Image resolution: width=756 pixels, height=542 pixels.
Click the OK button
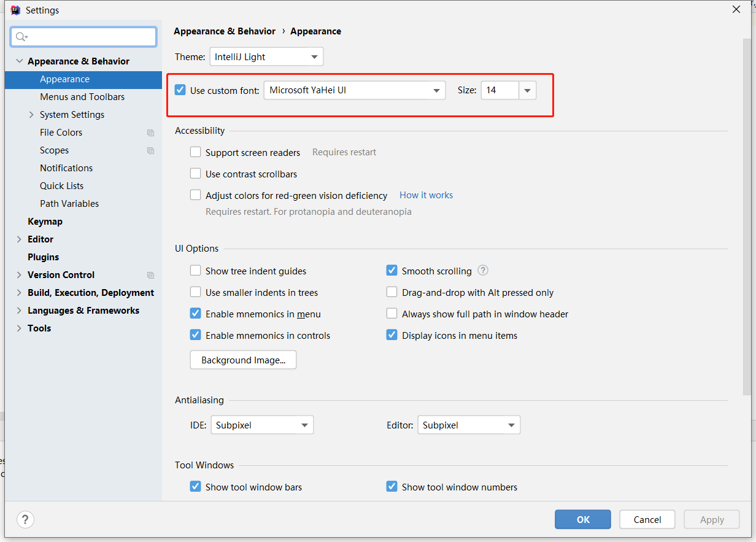pyautogui.click(x=583, y=519)
